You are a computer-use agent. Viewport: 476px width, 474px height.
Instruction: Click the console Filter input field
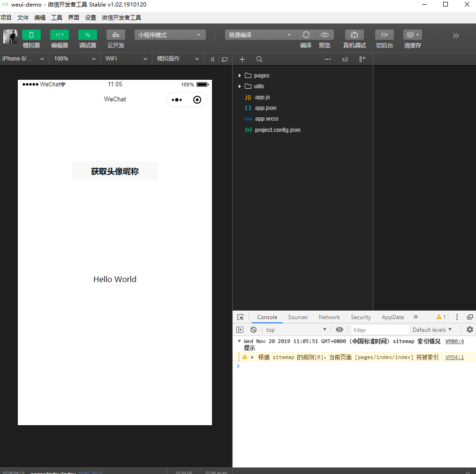pyautogui.click(x=380, y=330)
